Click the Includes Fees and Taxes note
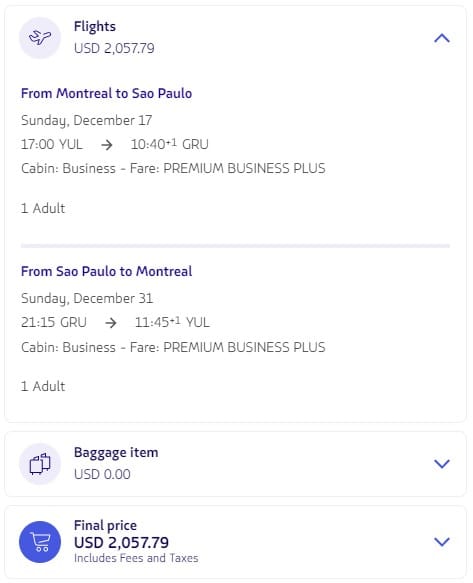Screen dimensions: 473x583 coord(136,558)
